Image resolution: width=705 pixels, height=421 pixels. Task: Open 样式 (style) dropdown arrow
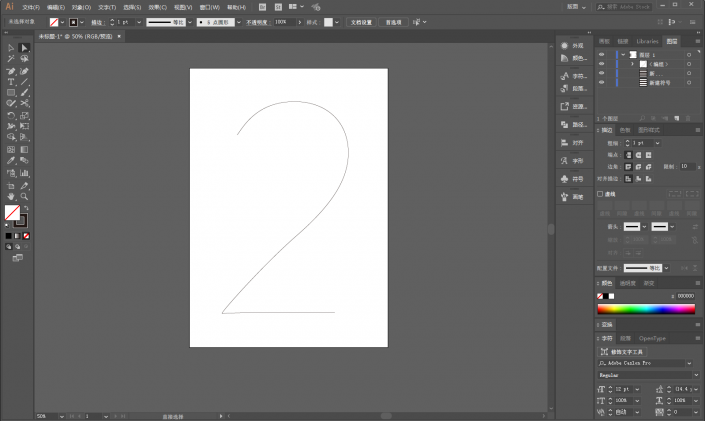point(337,22)
